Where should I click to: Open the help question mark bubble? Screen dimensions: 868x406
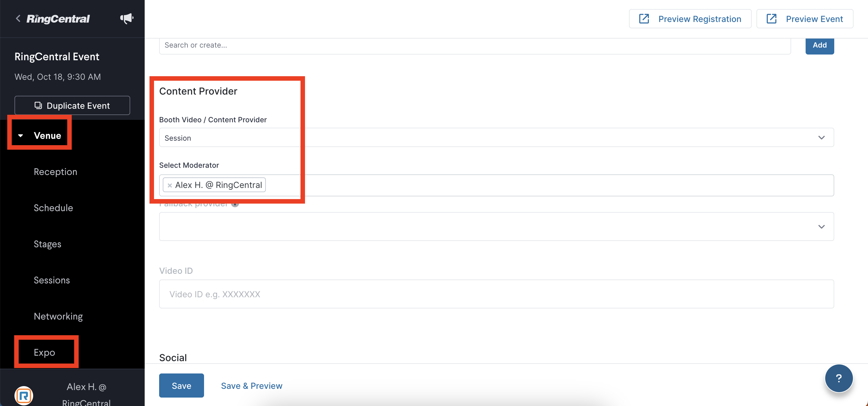click(839, 378)
